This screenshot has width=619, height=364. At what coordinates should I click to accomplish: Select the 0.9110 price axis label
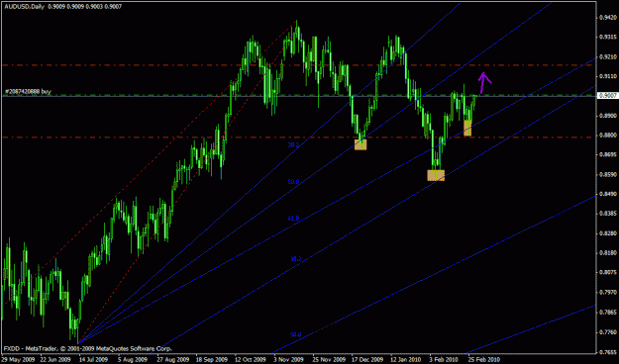coord(608,76)
